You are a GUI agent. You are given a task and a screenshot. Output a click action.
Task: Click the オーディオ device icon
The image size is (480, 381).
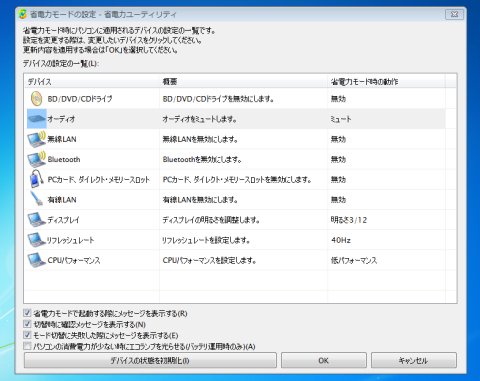37,119
